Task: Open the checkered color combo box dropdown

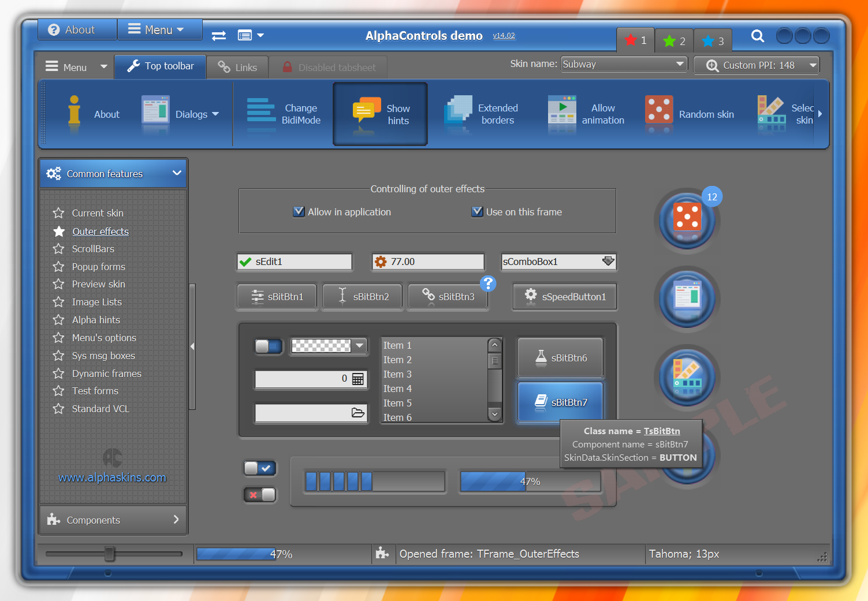Action: [360, 346]
